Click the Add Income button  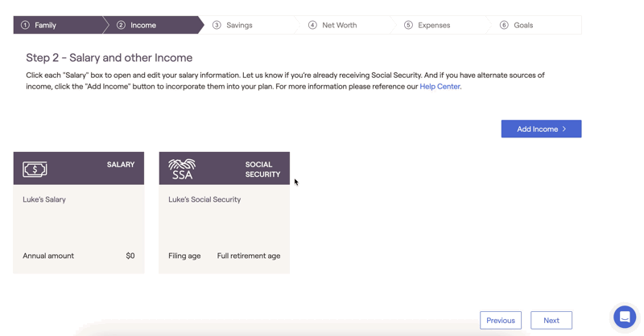point(541,129)
